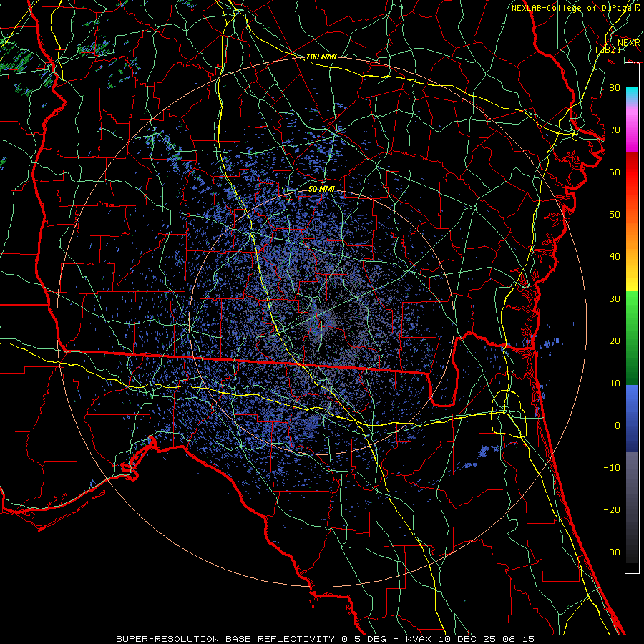Click the -10 value on color scale
This screenshot has width=644, height=644.
[612, 468]
